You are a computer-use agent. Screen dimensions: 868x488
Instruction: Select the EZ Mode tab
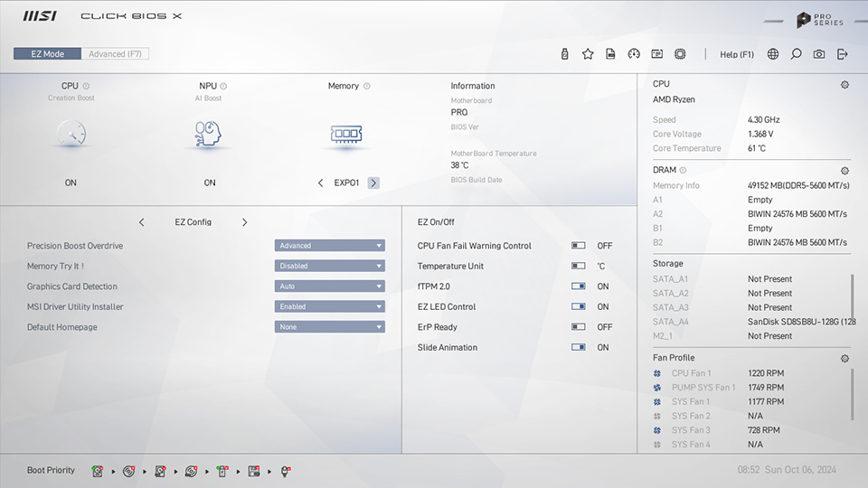click(x=48, y=54)
